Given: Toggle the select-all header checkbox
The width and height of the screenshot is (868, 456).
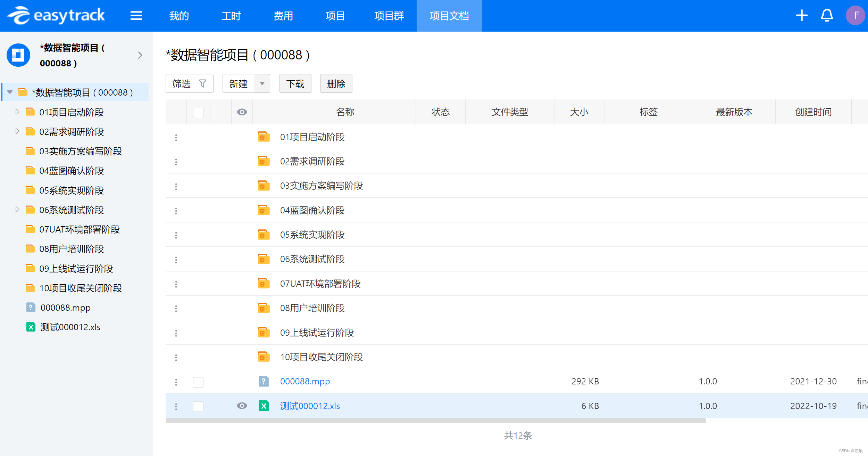Looking at the screenshot, I should [x=198, y=113].
